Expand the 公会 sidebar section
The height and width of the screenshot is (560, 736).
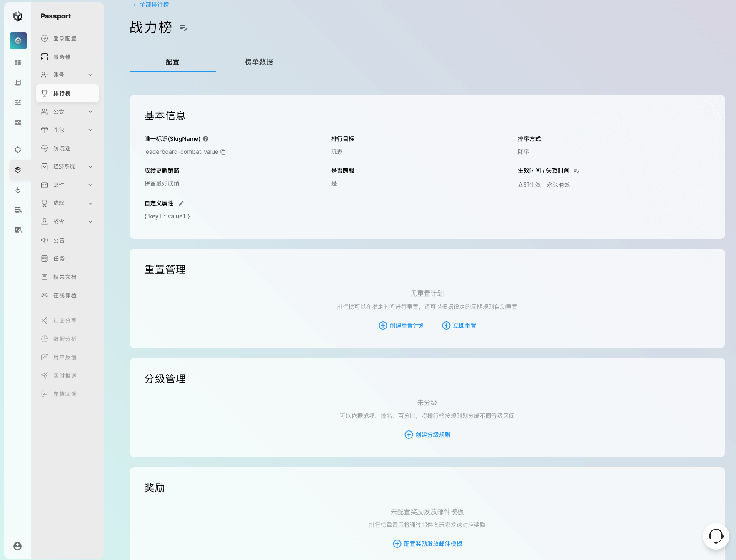click(x=90, y=112)
